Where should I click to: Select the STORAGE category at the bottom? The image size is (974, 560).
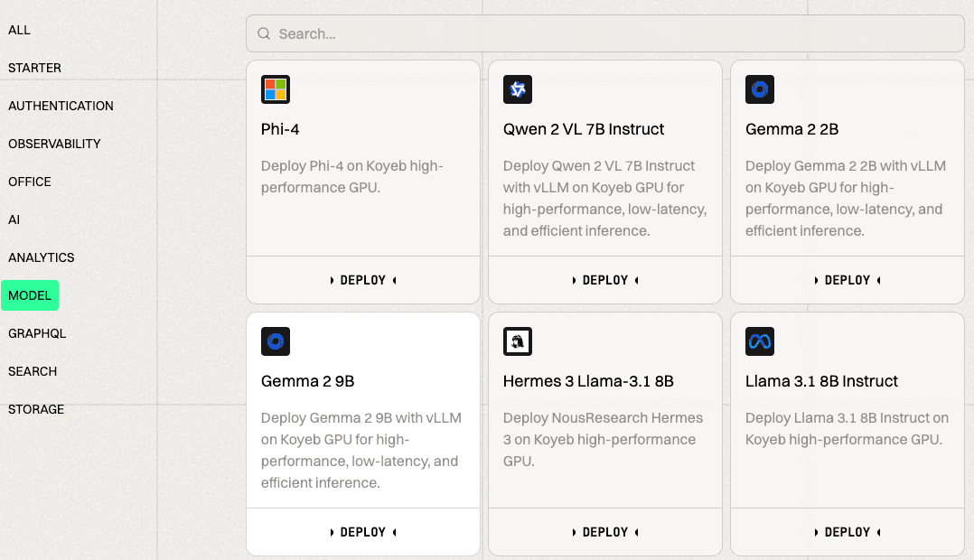(x=36, y=409)
